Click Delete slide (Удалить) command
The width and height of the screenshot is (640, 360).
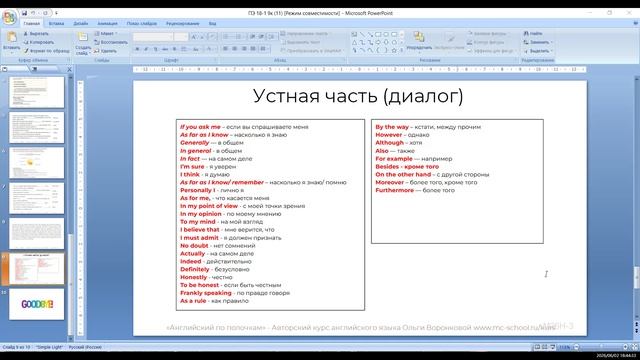105,51
